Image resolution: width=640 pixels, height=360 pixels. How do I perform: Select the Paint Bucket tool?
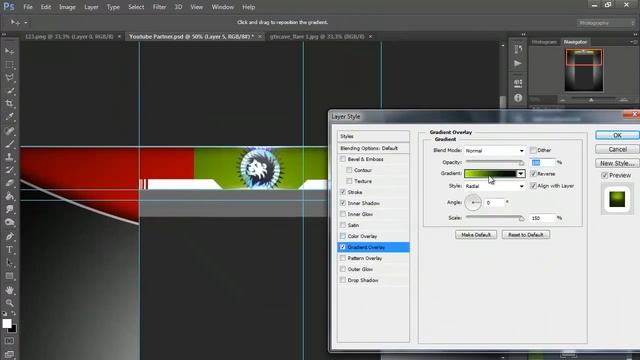(x=9, y=196)
